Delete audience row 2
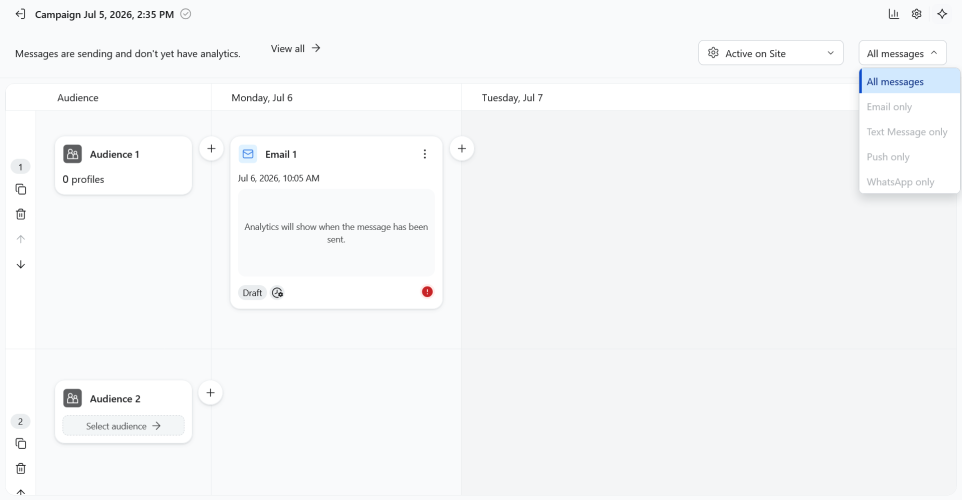962x500 pixels. 20,469
